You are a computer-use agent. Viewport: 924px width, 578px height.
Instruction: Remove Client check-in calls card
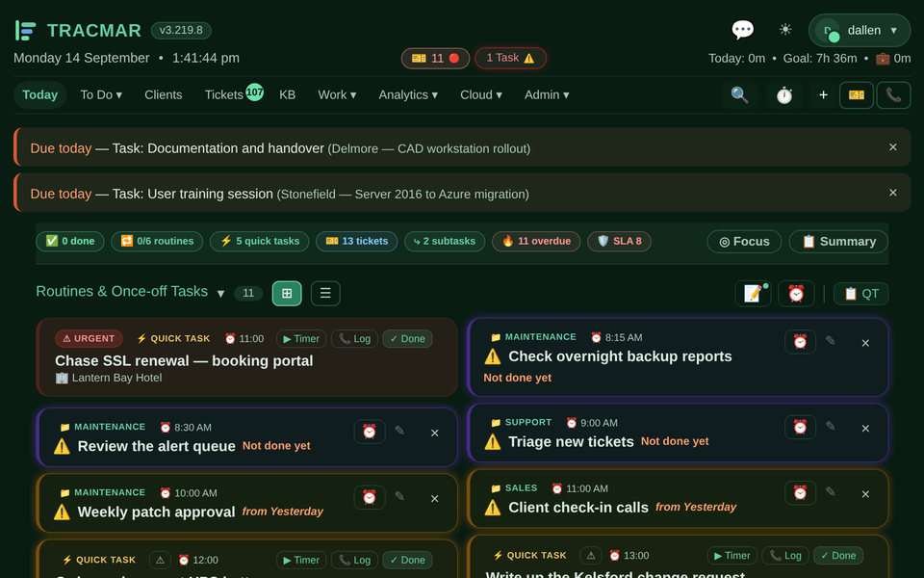click(865, 494)
